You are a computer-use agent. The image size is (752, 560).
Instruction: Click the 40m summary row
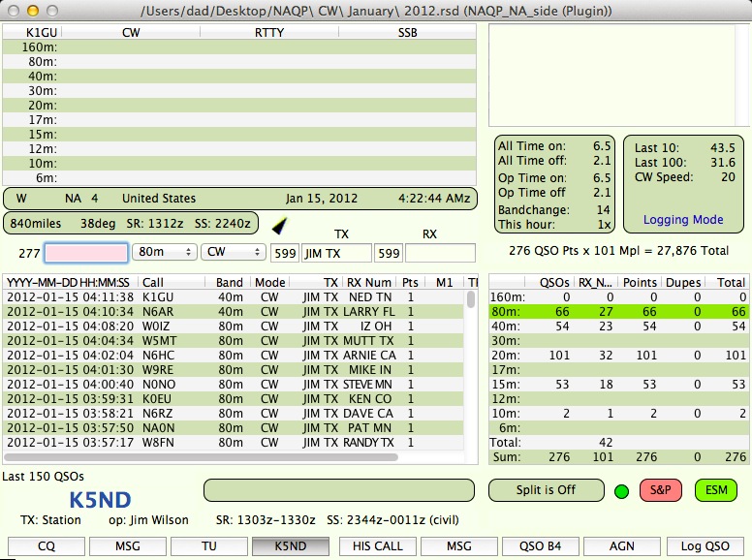click(x=618, y=327)
